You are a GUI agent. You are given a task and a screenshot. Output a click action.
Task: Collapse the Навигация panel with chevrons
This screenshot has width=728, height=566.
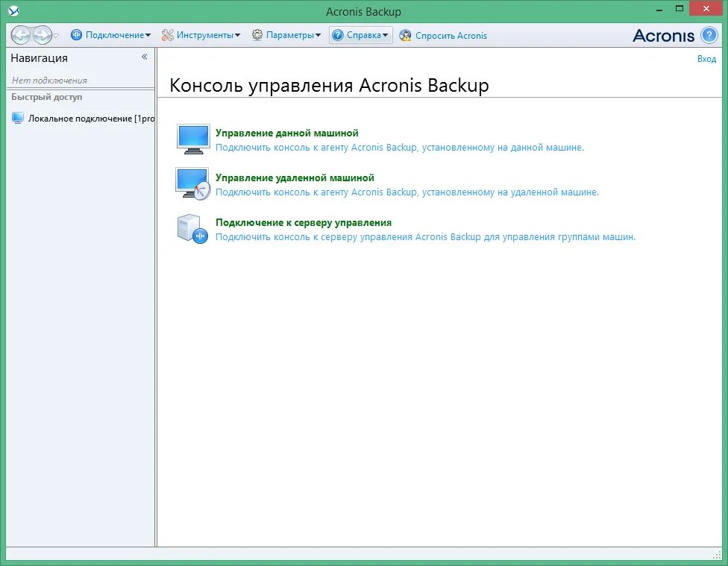point(145,57)
